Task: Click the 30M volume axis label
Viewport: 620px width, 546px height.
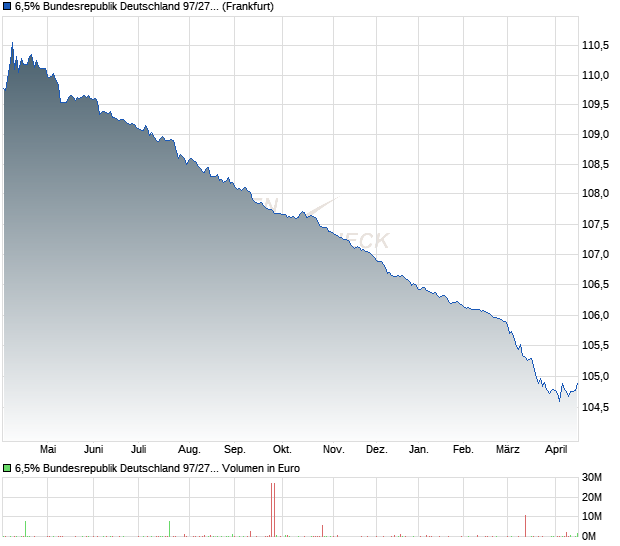Action: (592, 478)
